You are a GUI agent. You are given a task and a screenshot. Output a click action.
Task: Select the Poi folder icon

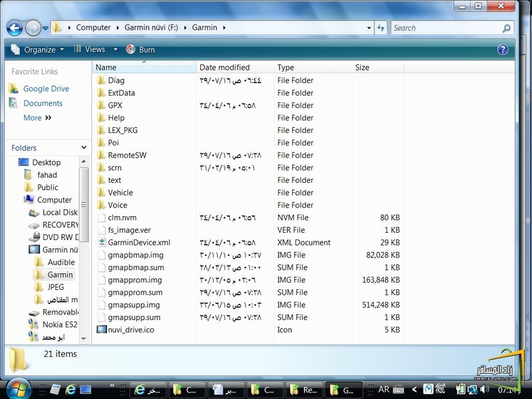[101, 142]
